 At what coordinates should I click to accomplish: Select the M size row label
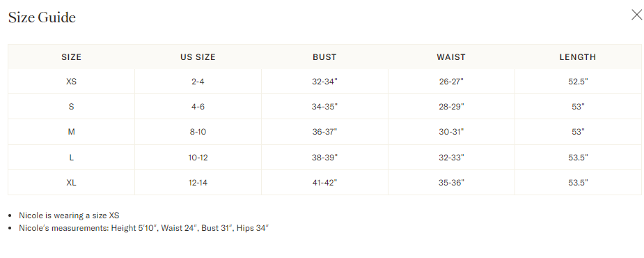(72, 132)
